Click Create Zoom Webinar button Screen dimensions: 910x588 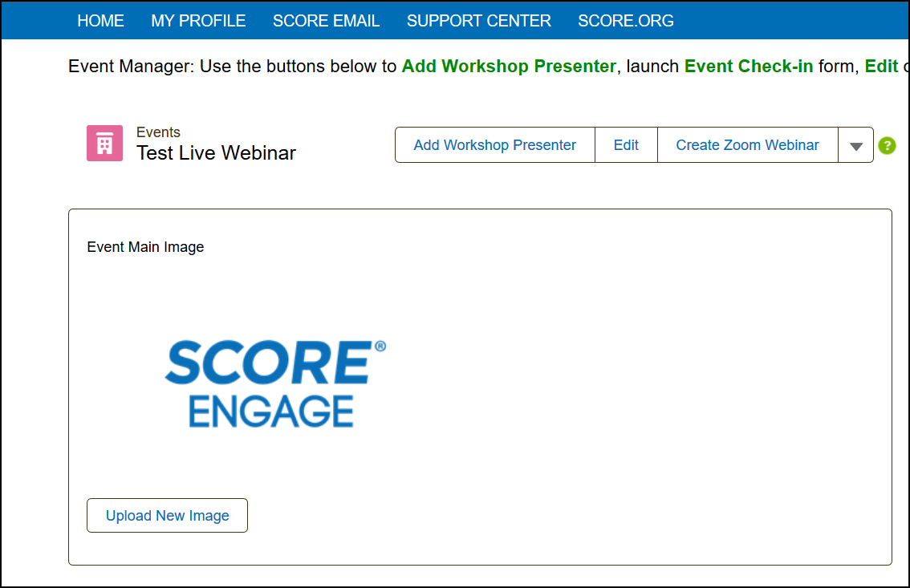point(748,145)
